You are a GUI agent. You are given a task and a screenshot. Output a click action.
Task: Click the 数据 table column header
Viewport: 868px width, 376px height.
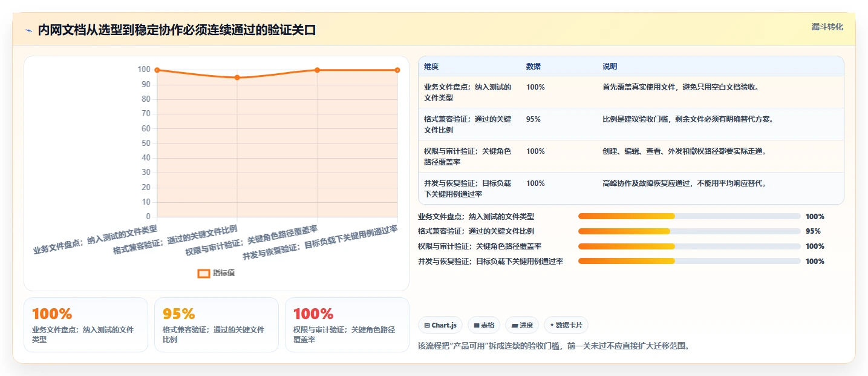[534, 66]
